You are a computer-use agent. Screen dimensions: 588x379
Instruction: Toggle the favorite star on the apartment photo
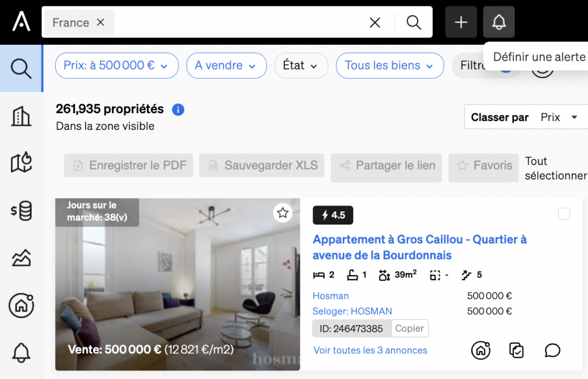tap(283, 212)
